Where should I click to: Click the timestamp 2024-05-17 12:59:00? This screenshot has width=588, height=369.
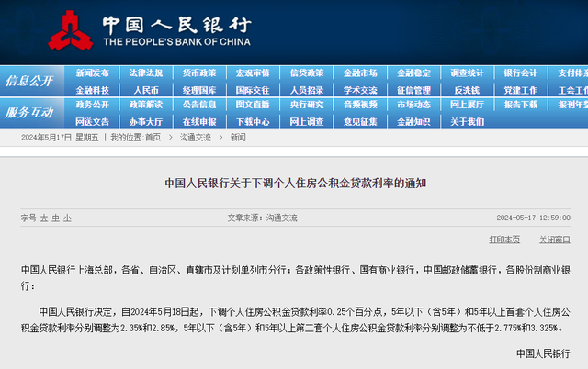tap(533, 218)
